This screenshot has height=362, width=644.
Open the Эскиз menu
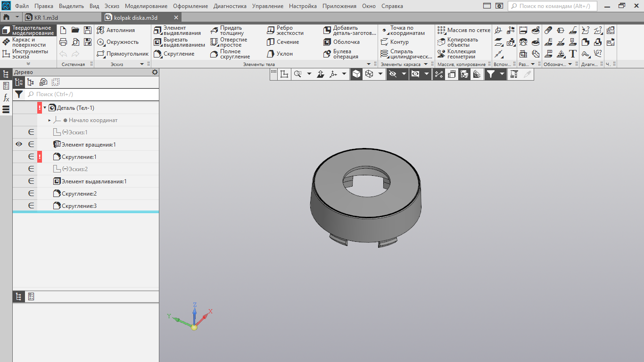click(112, 6)
